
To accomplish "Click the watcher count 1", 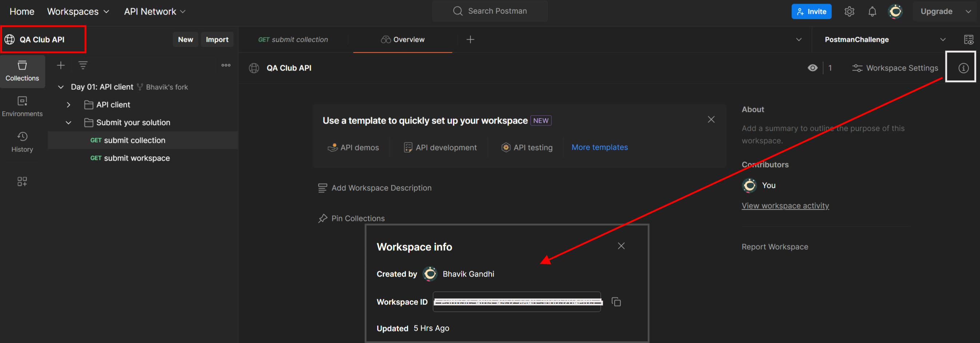I will [x=830, y=68].
